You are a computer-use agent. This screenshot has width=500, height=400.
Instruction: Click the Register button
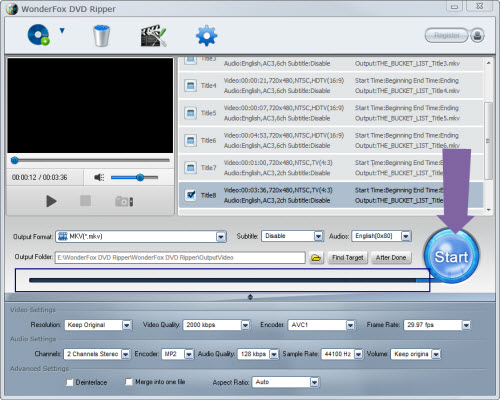click(447, 35)
